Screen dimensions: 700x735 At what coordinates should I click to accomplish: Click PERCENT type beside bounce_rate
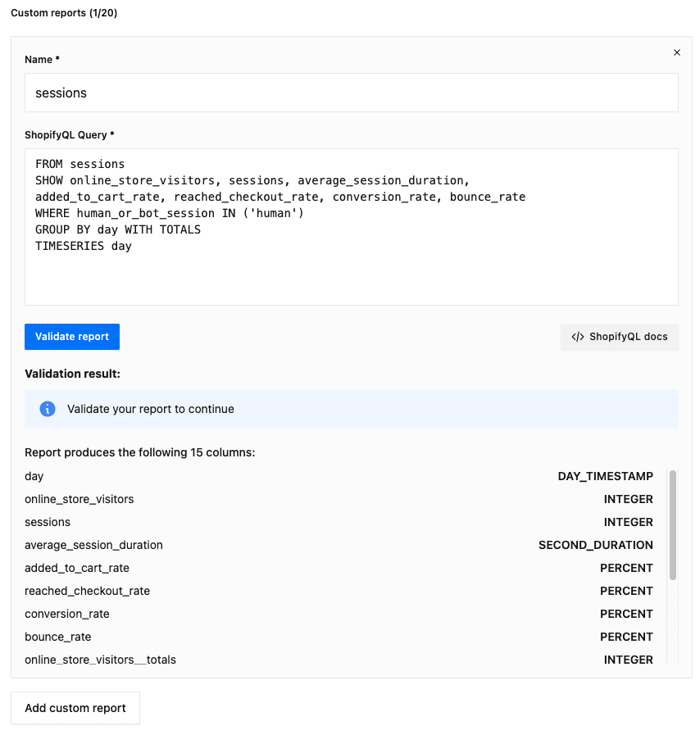626,637
